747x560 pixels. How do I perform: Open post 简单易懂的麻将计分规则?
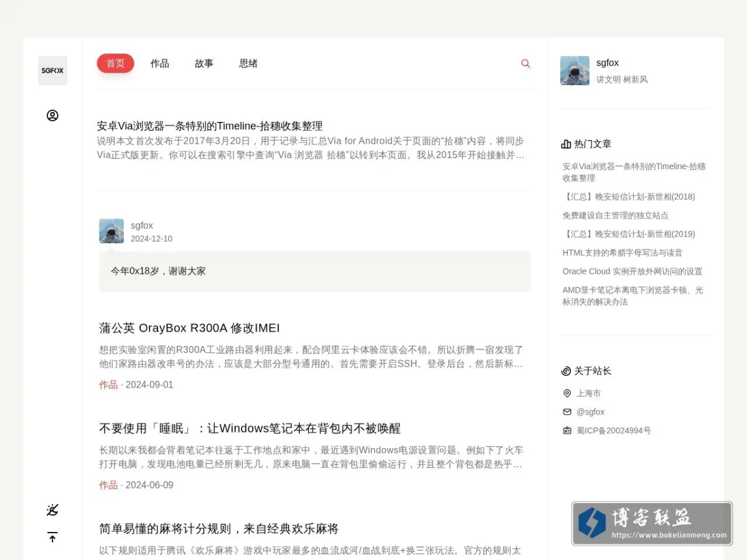point(218,529)
